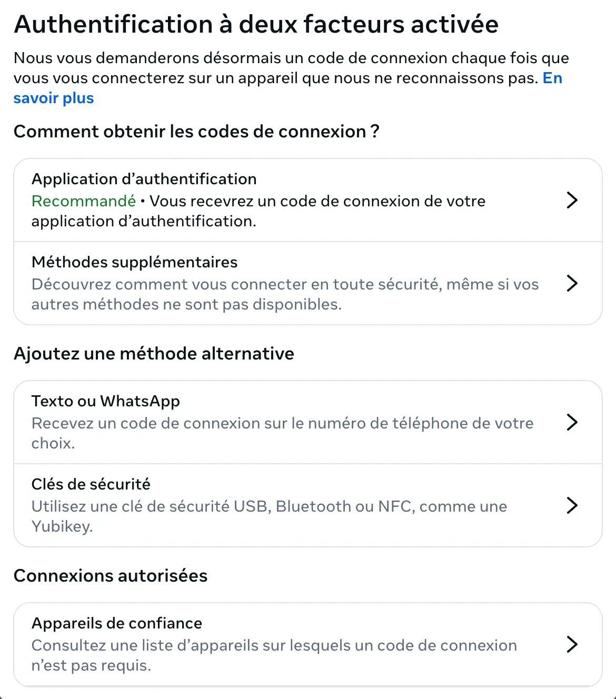Click description "Découvrez comment vous connecter en toute sécurité"
The height and width of the screenshot is (699, 616).
[x=285, y=294]
